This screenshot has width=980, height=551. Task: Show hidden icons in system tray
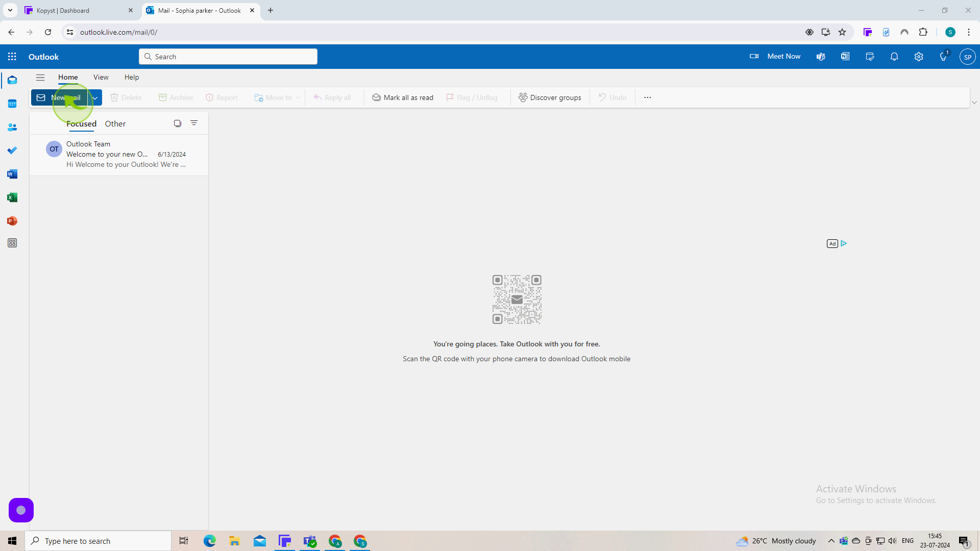(831, 541)
